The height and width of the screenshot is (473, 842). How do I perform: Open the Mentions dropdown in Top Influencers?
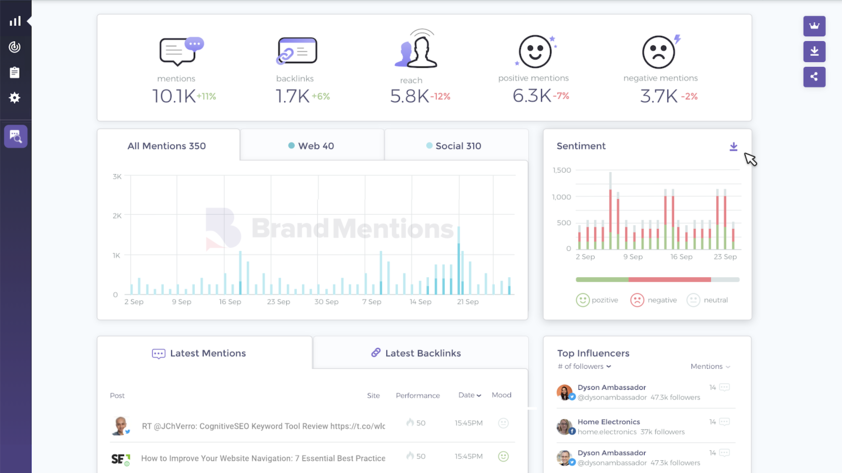tap(710, 367)
